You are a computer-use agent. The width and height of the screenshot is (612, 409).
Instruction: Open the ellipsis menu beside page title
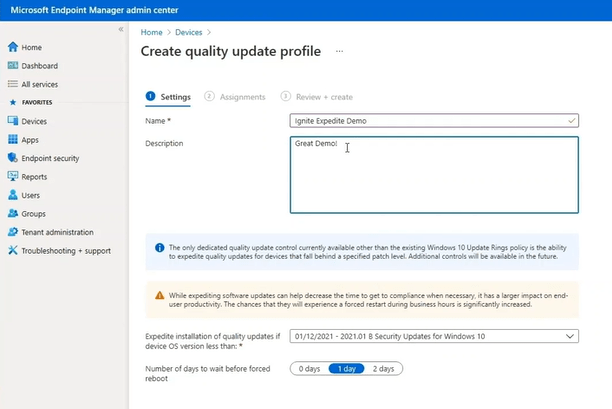pos(340,51)
